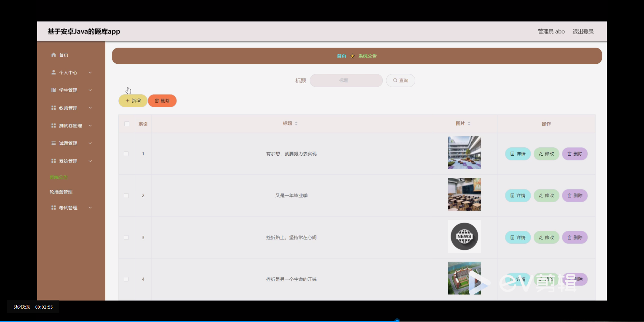The image size is (644, 322).
Task: Click the 学生管理 chart icon
Action: 53,90
